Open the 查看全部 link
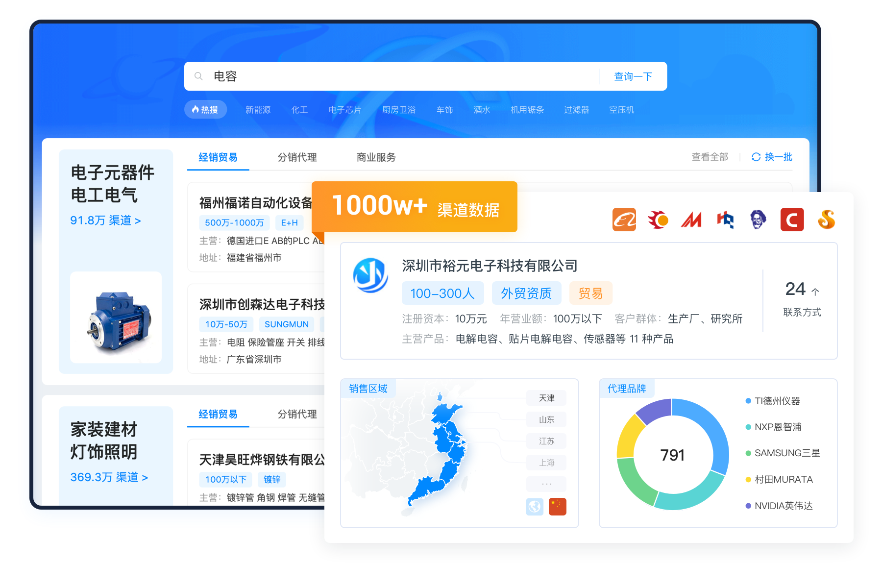The height and width of the screenshot is (588, 882). 710,157
